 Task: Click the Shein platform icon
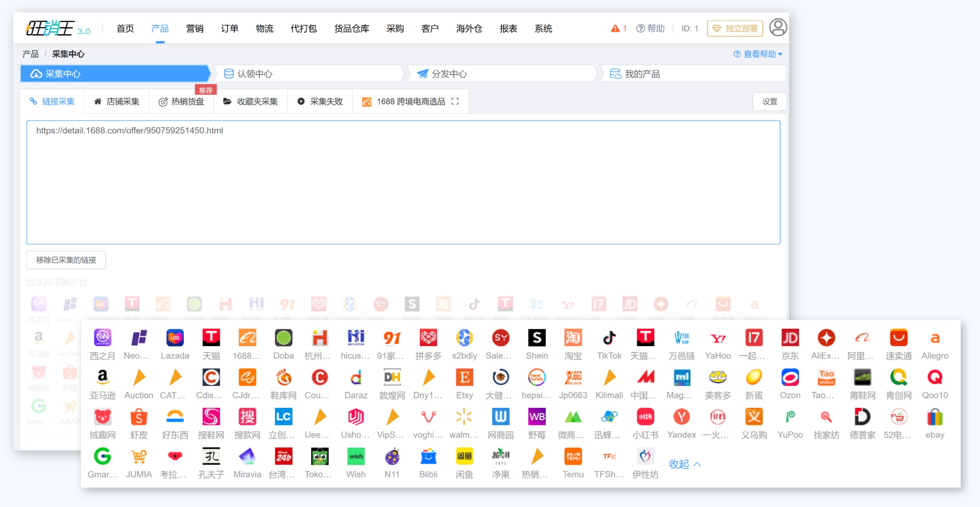[537, 338]
